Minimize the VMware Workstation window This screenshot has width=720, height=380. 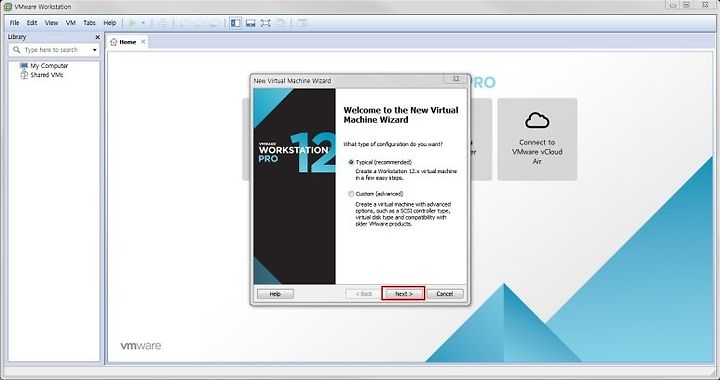[x=673, y=5]
